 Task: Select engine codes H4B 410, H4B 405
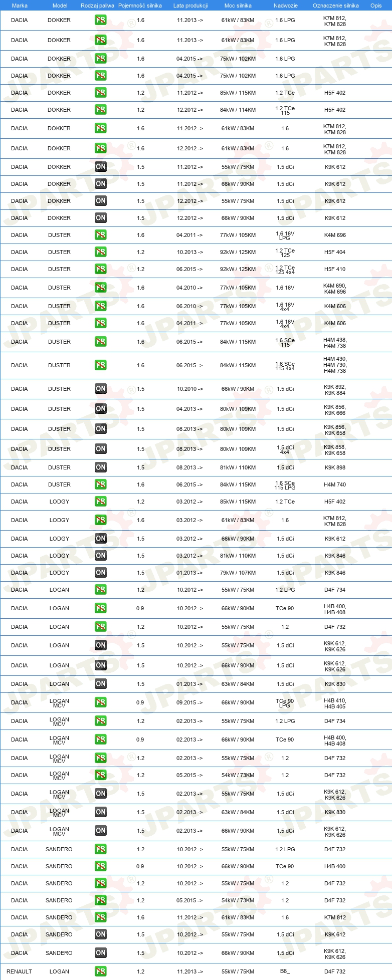pyautogui.click(x=335, y=703)
